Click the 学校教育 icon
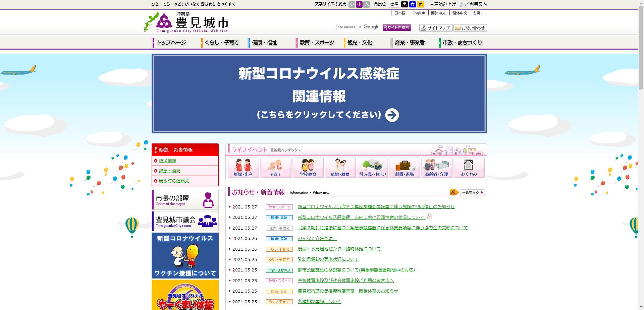644x310 pixels. [308, 168]
